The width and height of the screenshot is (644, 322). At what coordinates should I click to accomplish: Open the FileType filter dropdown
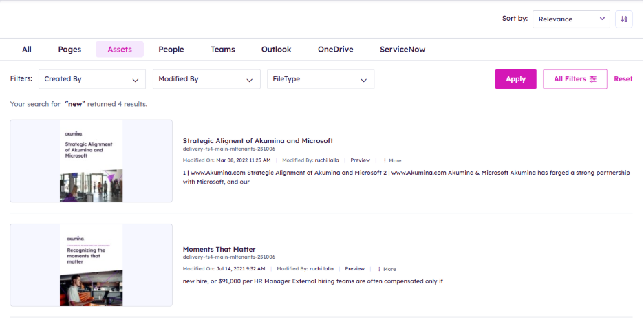point(321,79)
